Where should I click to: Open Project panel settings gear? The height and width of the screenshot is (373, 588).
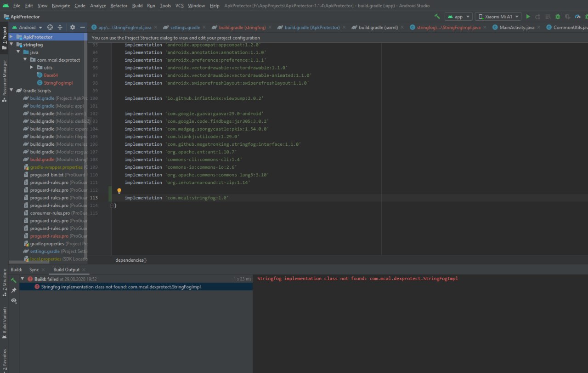click(x=72, y=28)
